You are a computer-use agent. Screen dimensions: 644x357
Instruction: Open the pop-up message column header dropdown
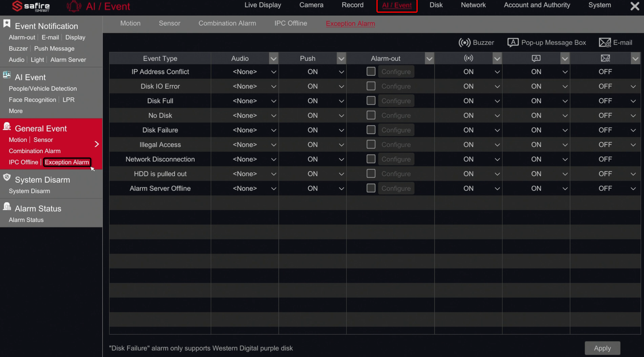(565, 59)
